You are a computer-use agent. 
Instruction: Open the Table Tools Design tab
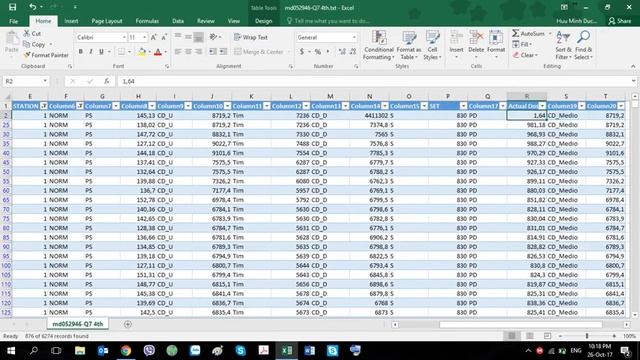point(263,21)
